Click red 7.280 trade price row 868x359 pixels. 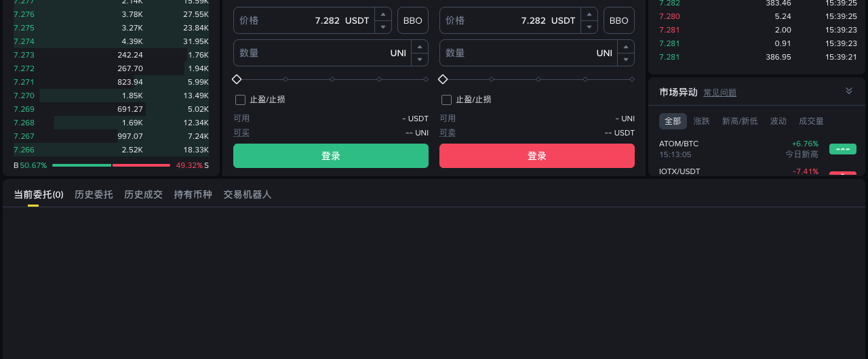tap(757, 16)
